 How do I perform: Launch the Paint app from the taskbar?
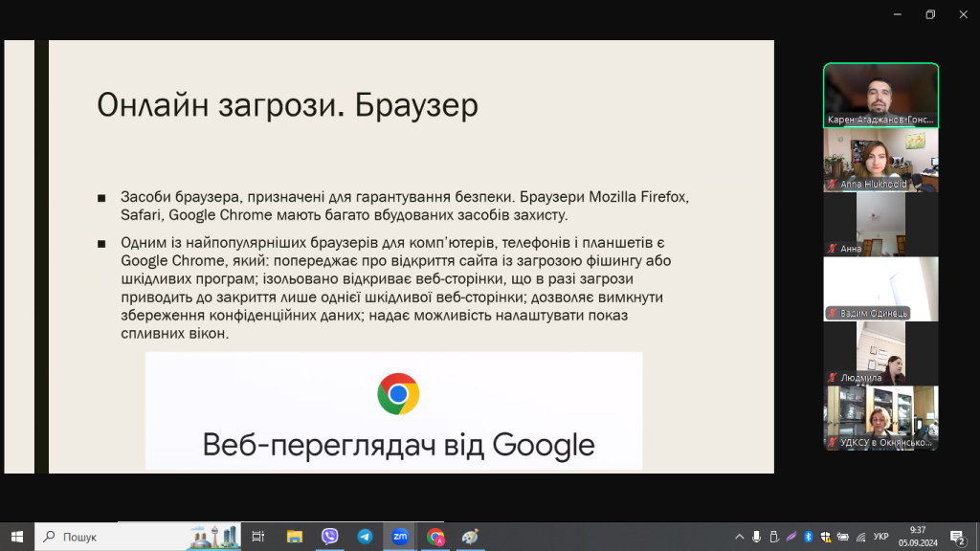pyautogui.click(x=470, y=537)
